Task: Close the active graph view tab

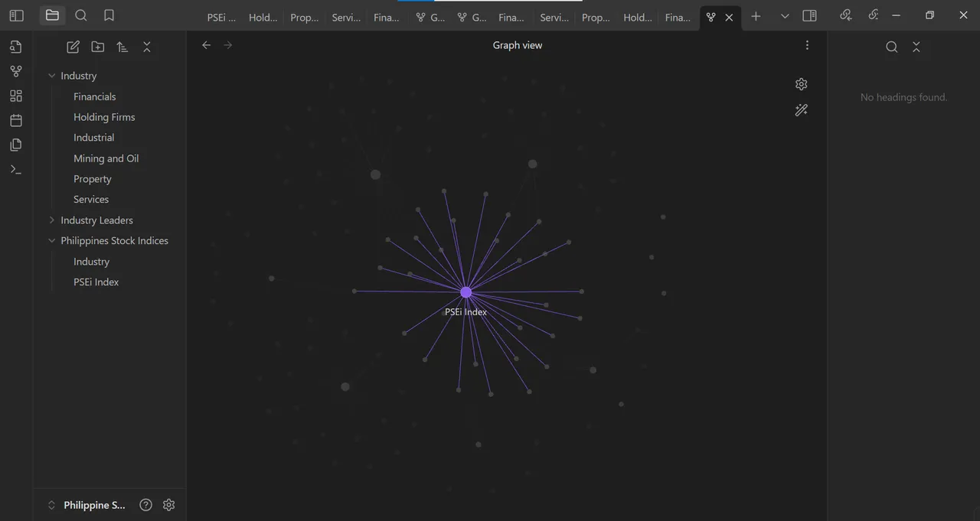Action: point(729,17)
